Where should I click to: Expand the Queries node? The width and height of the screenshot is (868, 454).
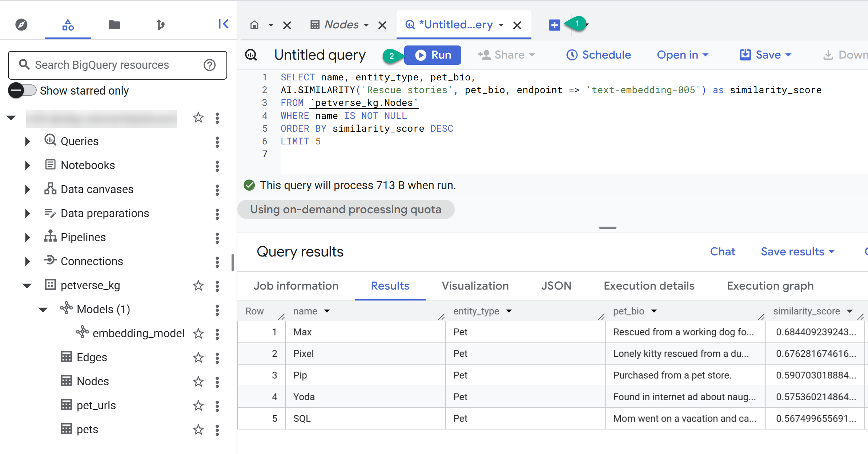coord(28,141)
